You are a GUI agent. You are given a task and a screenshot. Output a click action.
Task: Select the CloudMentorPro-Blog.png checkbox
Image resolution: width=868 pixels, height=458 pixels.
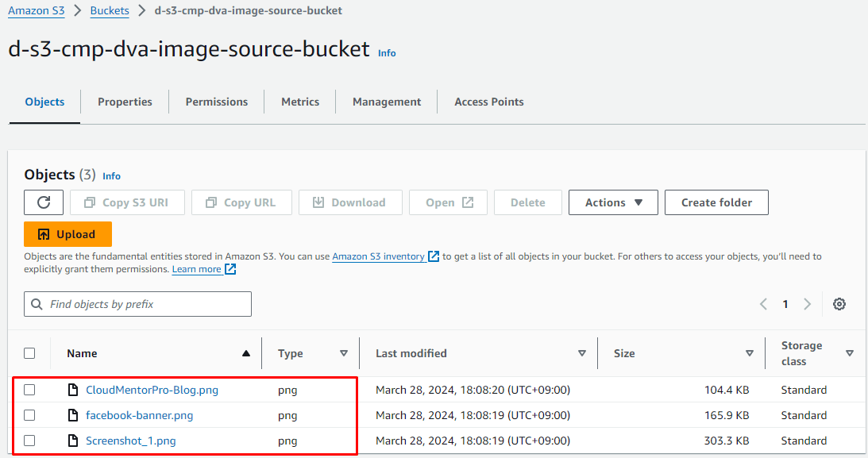click(x=29, y=390)
